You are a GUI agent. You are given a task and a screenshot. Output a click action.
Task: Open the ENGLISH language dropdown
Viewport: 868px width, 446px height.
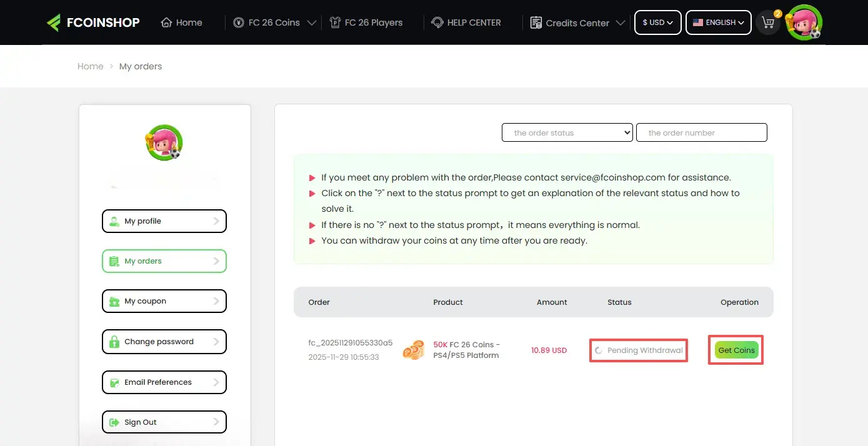click(x=717, y=22)
